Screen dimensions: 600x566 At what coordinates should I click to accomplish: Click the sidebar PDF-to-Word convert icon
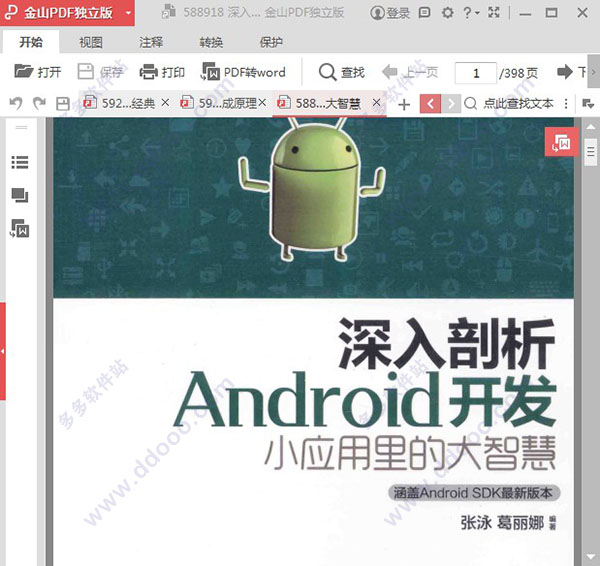pyautogui.click(x=20, y=228)
